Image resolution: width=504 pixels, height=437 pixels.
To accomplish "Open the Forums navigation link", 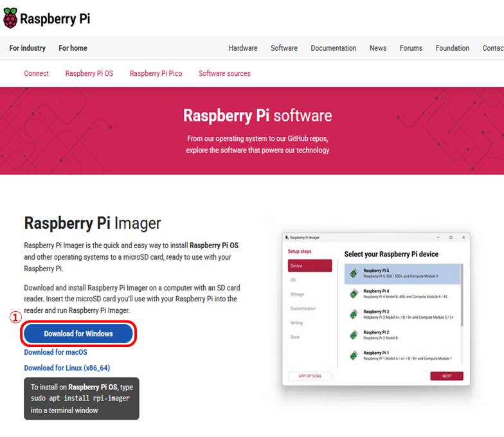I will tap(411, 48).
